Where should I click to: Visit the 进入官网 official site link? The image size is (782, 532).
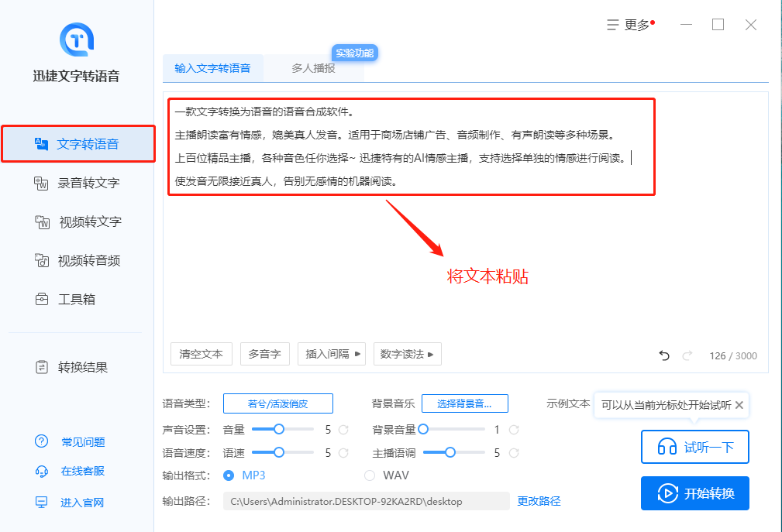[x=82, y=503]
